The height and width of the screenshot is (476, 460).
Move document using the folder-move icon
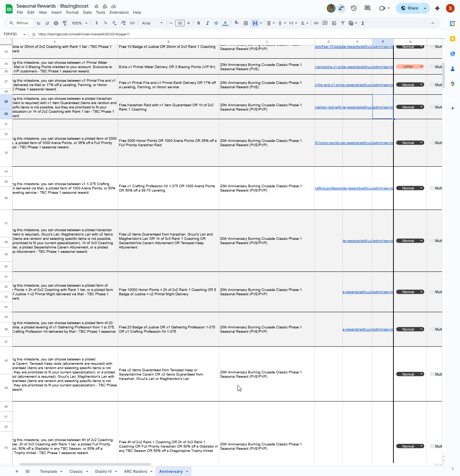(x=105, y=6)
